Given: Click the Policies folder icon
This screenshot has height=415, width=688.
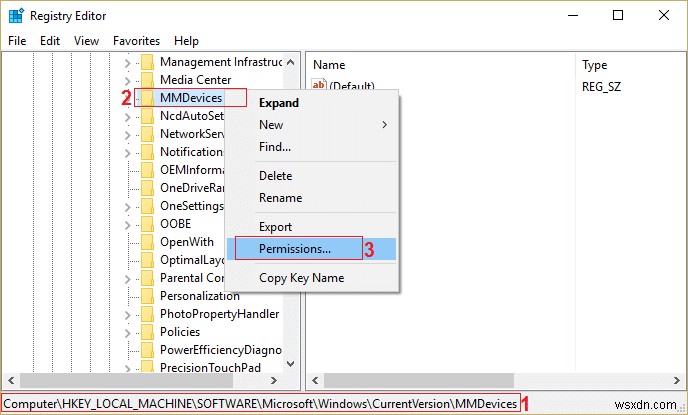Looking at the screenshot, I should [147, 332].
